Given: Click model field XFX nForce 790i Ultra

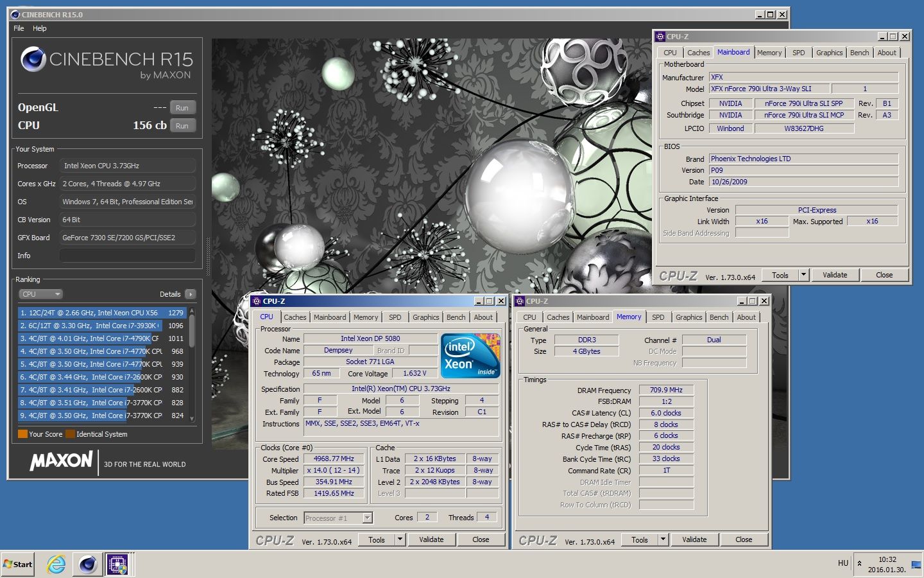Looking at the screenshot, I should (x=769, y=89).
